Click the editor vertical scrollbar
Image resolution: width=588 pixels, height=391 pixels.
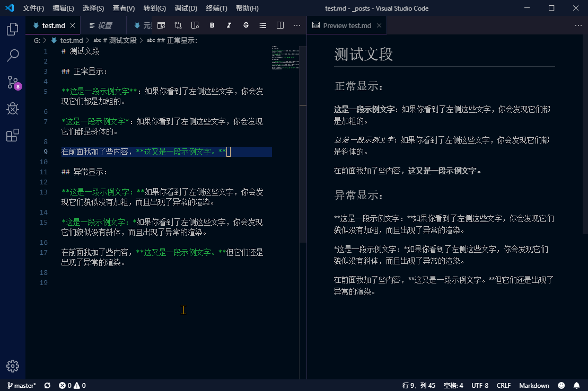pyautogui.click(x=303, y=144)
